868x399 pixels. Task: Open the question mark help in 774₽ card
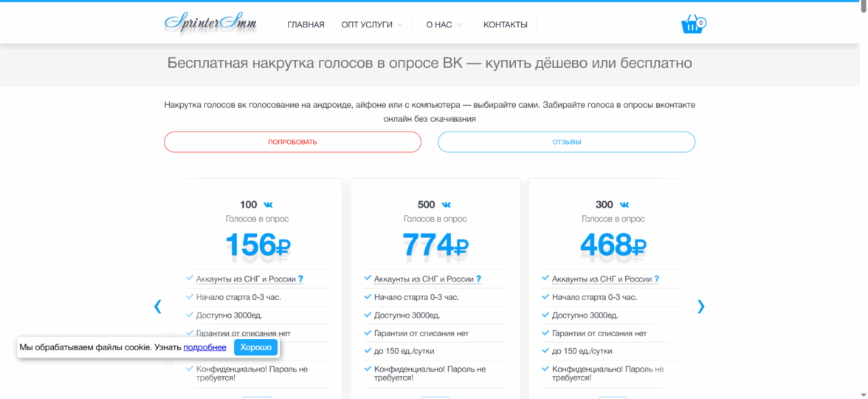point(478,279)
